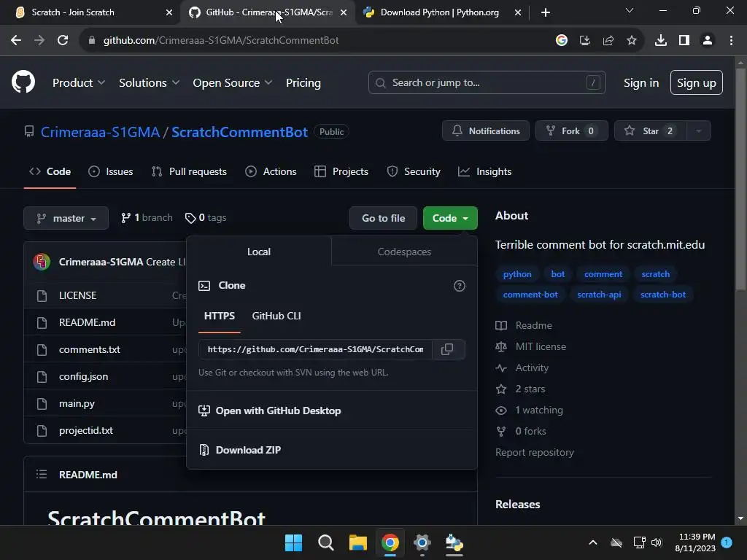Open the main.py file
This screenshot has width=747, height=560.
point(77,403)
